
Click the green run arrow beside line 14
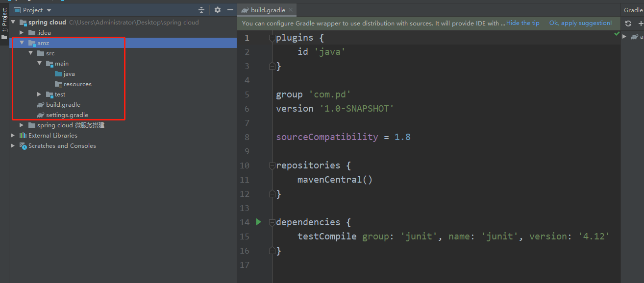coord(258,222)
